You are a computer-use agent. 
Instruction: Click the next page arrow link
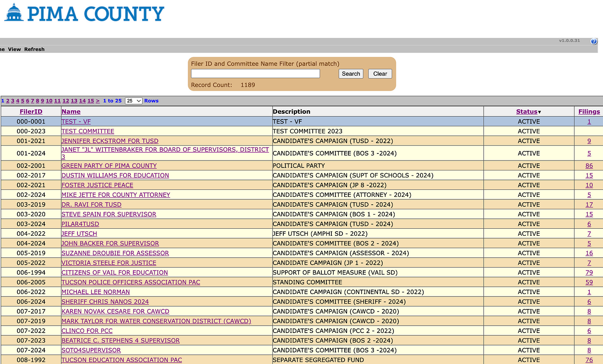coord(98,101)
